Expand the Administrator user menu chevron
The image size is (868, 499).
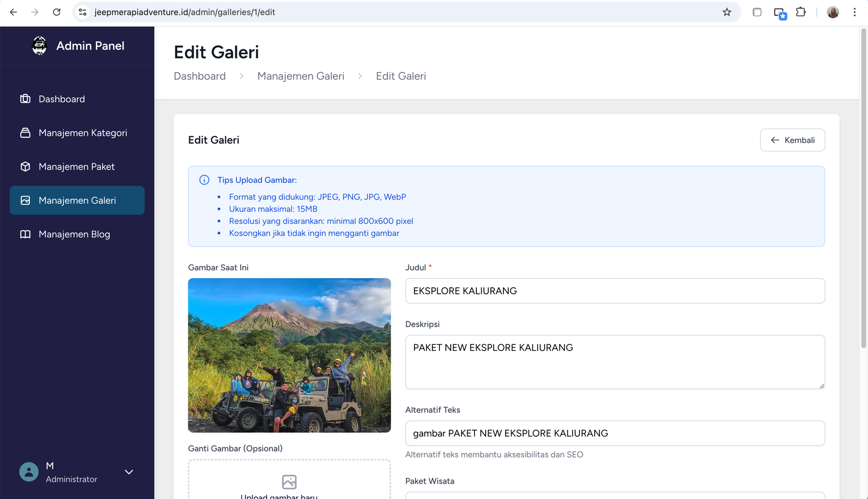click(129, 472)
